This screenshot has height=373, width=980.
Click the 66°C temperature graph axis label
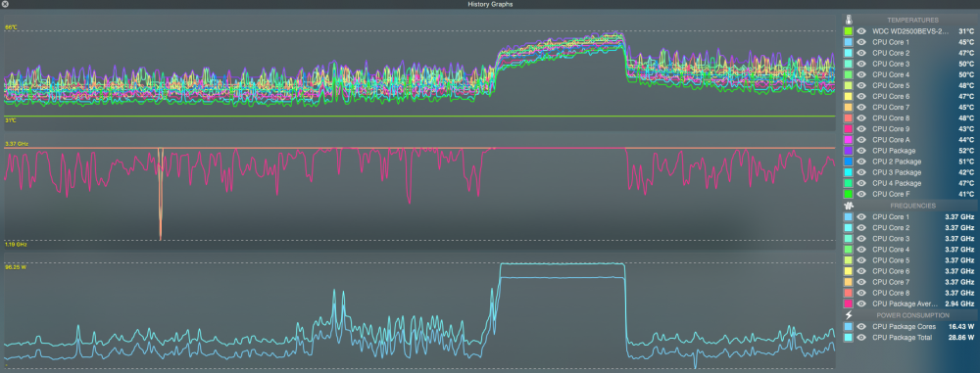click(x=11, y=26)
